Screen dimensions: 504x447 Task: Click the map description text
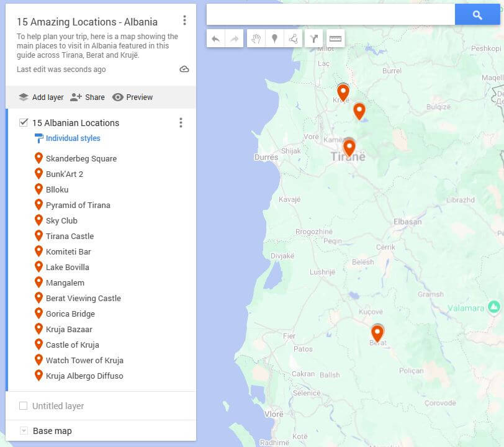pos(97,46)
